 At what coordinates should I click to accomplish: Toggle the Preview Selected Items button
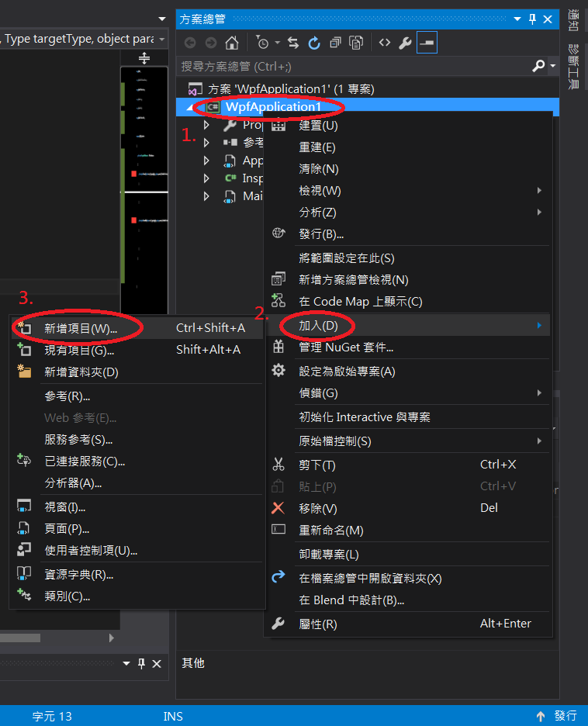point(427,43)
